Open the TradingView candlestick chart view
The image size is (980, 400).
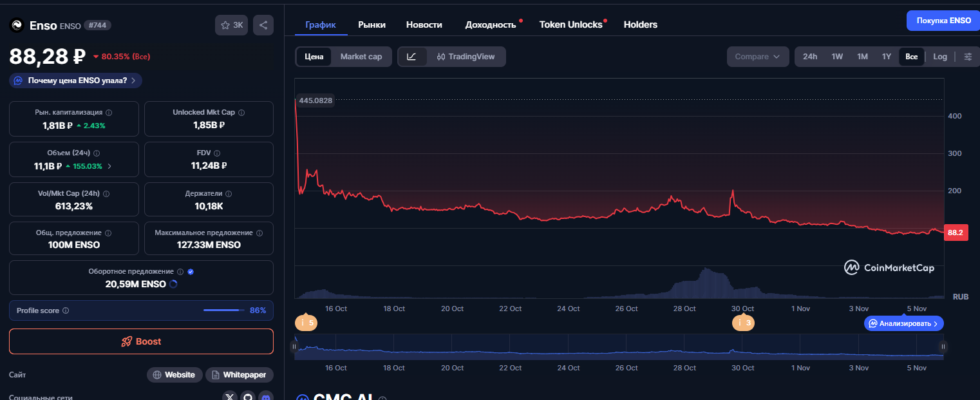pos(464,57)
